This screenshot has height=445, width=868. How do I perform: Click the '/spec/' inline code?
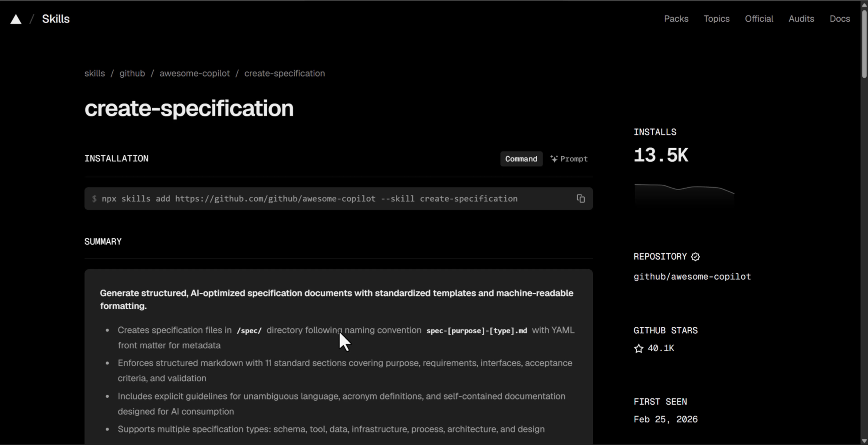pos(249,330)
